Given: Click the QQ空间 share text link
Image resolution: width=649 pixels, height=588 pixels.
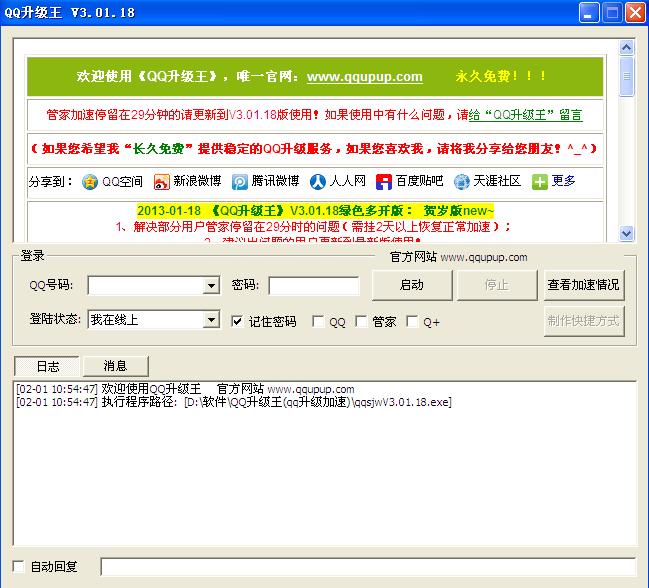Looking at the screenshot, I should (122, 181).
